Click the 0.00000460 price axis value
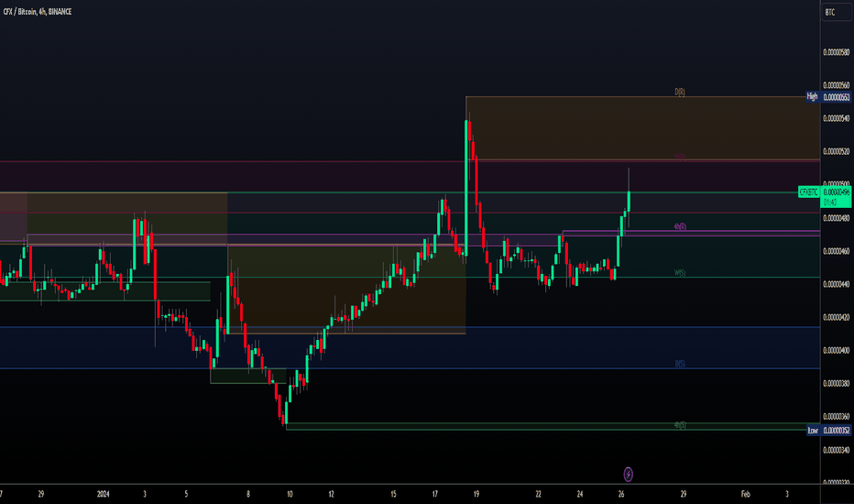Viewport: 854px width, 504px height. coord(836,251)
